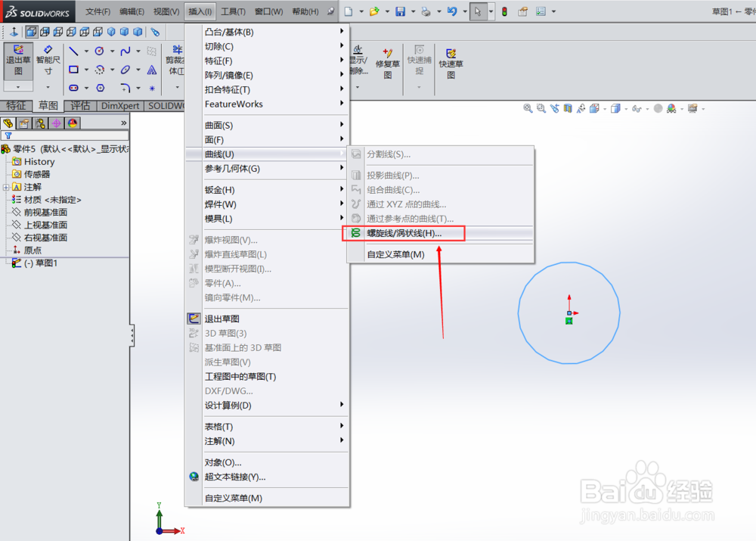Click the Save file icon
756x541 pixels.
400,11
